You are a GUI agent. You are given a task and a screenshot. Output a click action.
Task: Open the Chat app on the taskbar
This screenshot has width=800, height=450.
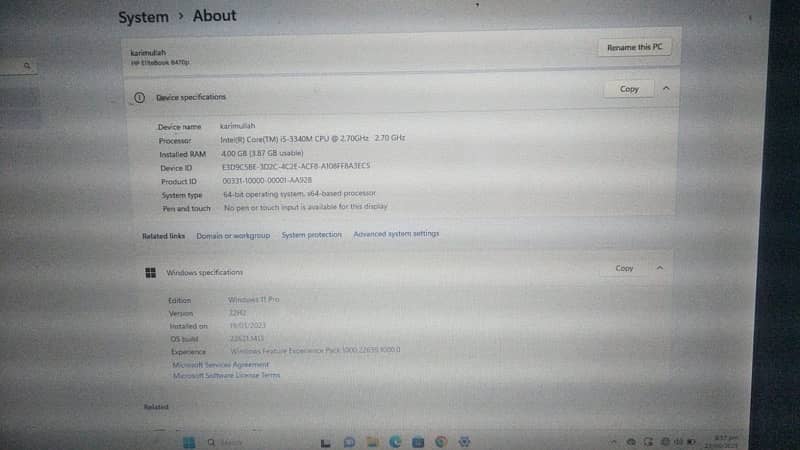[349, 442]
